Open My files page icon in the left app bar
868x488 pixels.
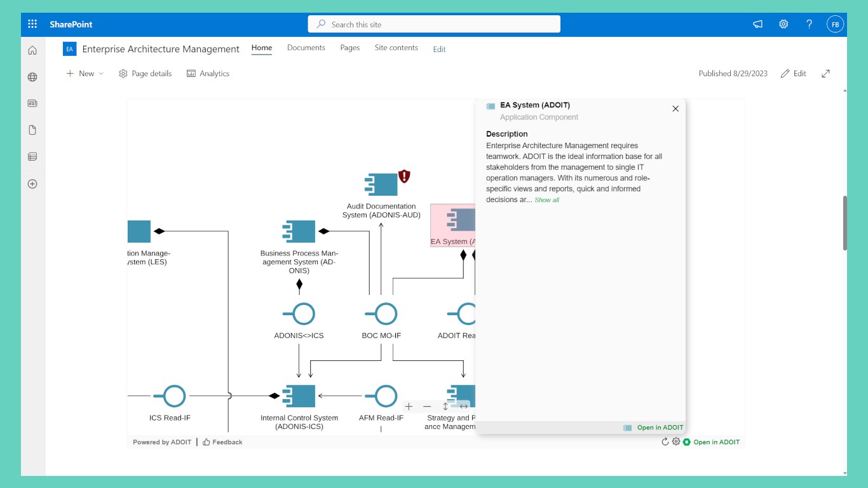(32, 130)
